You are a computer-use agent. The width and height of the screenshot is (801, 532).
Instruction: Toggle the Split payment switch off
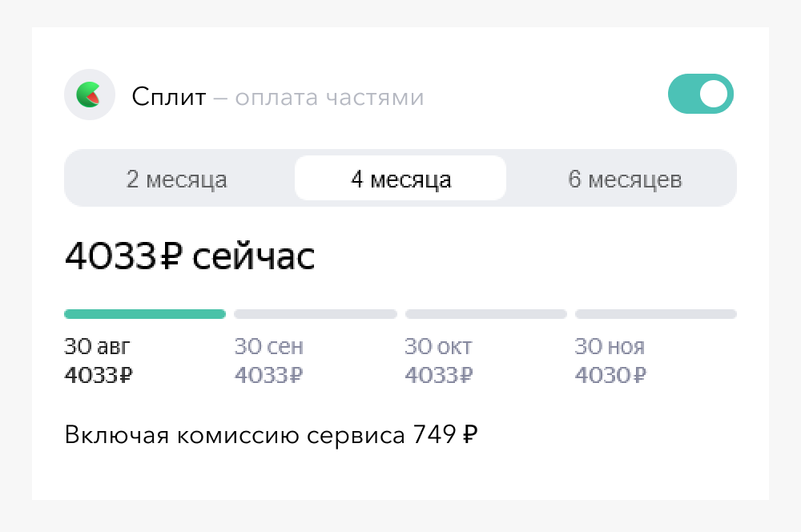pos(700,95)
